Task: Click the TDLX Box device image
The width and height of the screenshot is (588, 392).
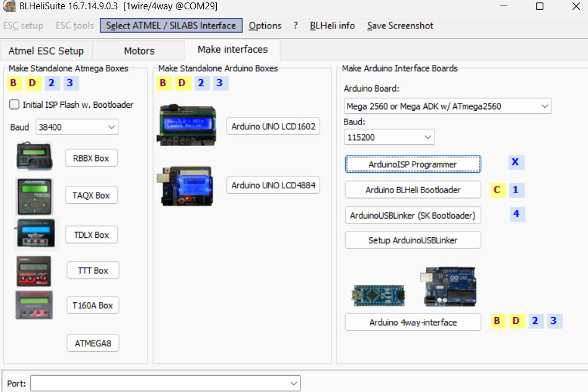Action: click(x=34, y=234)
